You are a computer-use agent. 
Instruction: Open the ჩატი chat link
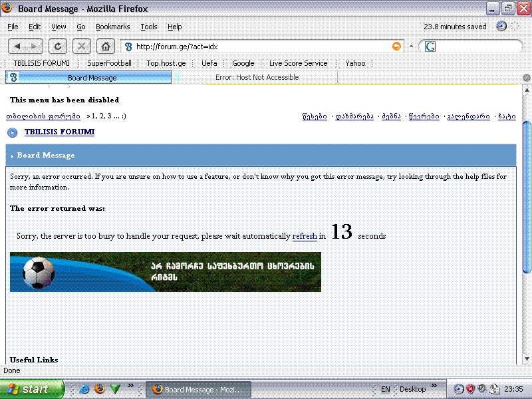click(x=507, y=116)
